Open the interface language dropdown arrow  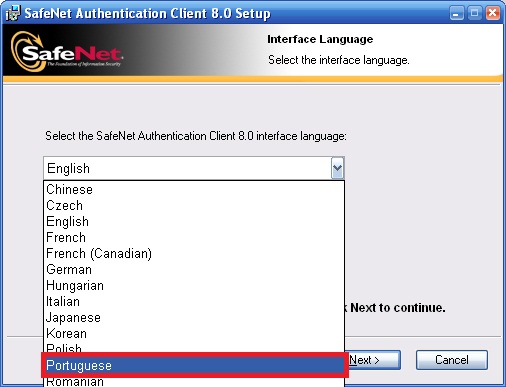pos(337,168)
